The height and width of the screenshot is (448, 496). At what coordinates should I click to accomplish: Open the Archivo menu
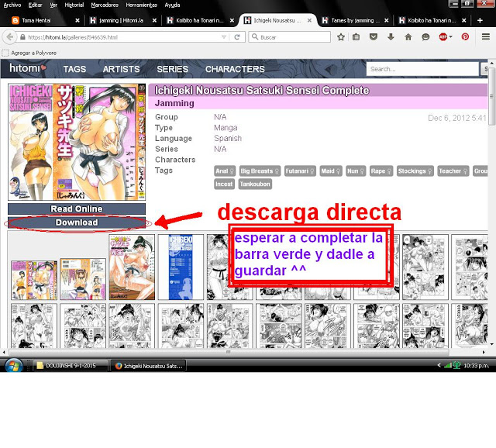[12, 5]
